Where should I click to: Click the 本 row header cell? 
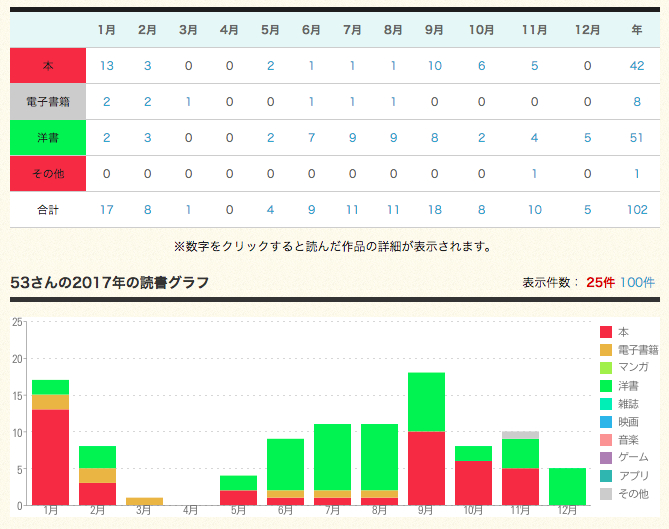point(48,66)
